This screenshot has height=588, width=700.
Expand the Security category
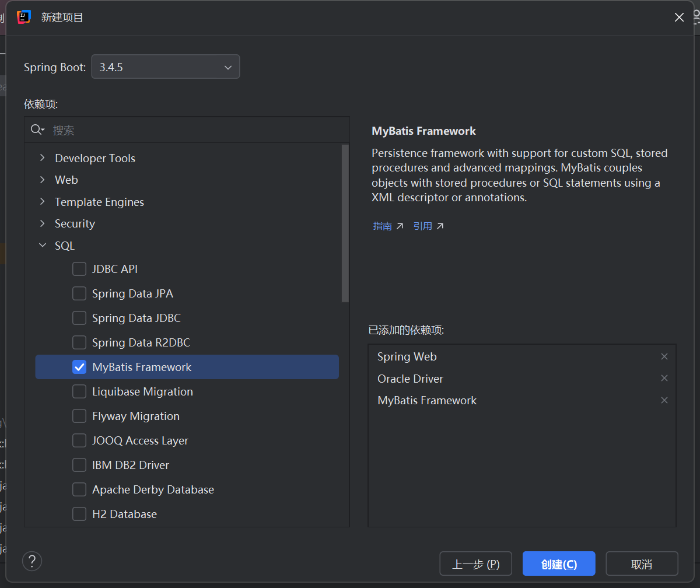coord(41,223)
